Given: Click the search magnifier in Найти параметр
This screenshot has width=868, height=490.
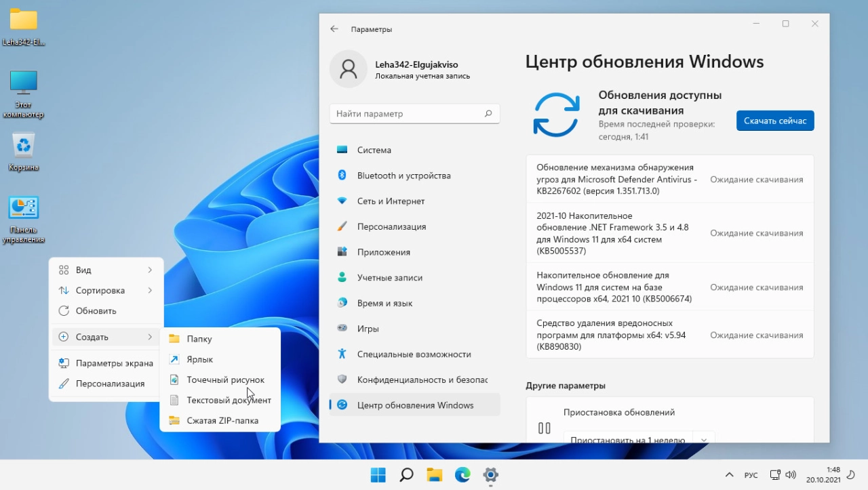Looking at the screenshot, I should 488,114.
